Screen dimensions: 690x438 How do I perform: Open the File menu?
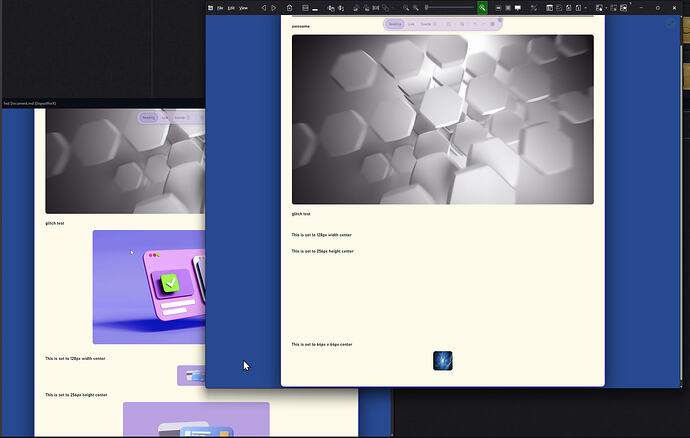pyautogui.click(x=220, y=8)
